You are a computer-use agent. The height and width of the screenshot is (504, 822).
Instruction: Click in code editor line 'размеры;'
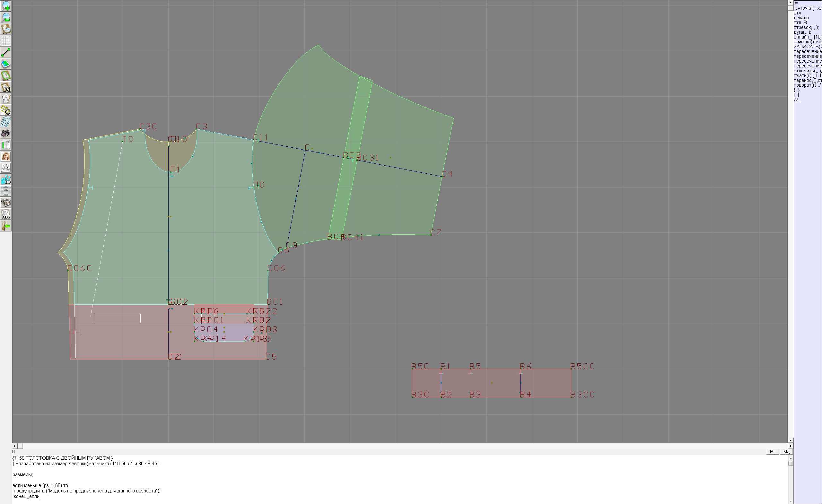click(x=23, y=474)
